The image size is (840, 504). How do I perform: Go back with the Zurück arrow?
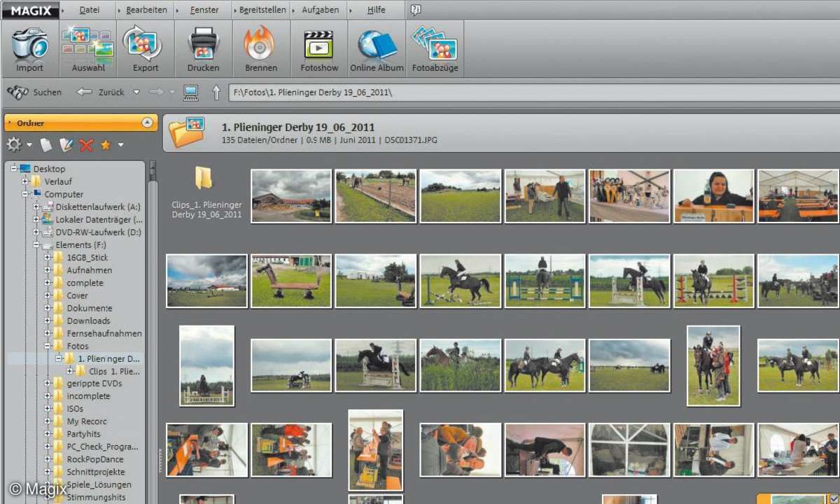[x=100, y=92]
